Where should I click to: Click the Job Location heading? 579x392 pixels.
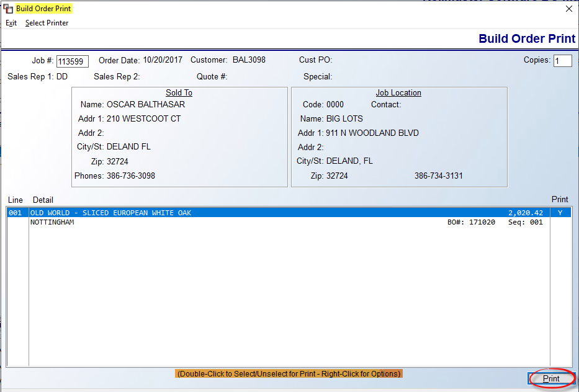click(x=398, y=92)
